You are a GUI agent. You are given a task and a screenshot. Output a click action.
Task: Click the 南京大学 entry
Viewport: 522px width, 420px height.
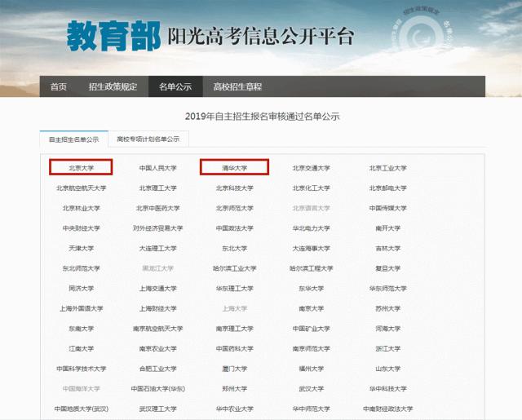(312, 308)
